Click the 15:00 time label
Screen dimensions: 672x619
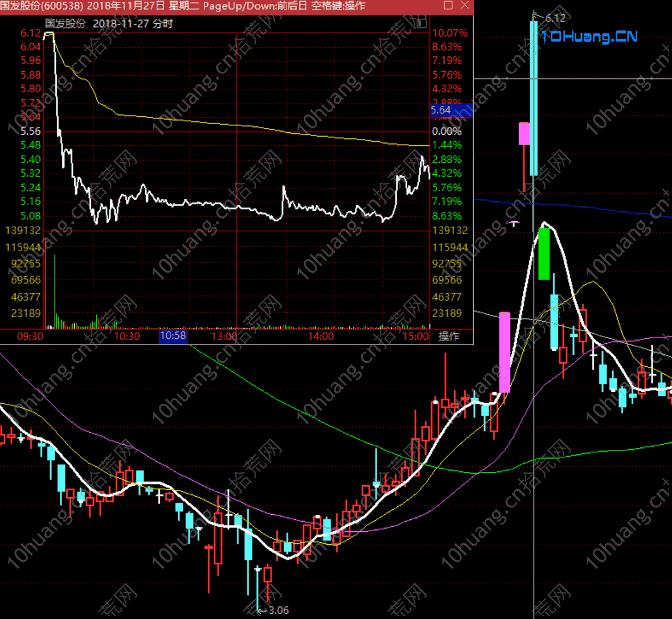click(x=415, y=336)
